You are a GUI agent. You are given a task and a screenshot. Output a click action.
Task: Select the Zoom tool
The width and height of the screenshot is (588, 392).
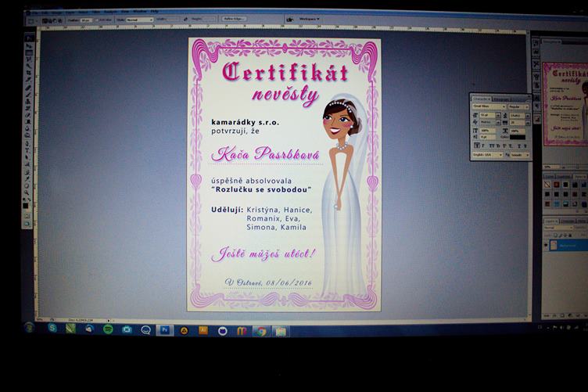[27, 192]
